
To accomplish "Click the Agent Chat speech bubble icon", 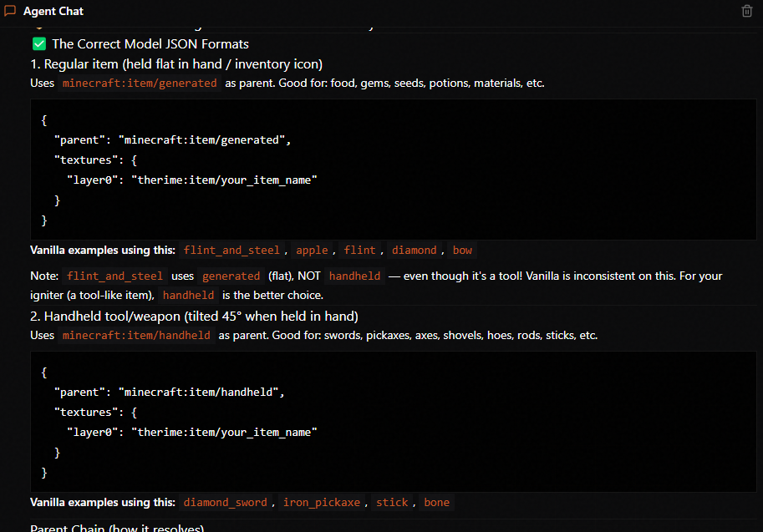I will (x=10, y=11).
